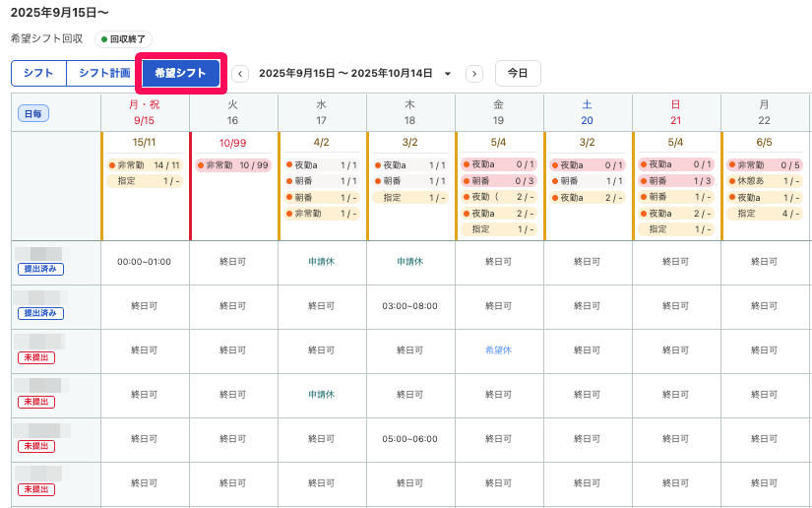Open the date range dropdown arrow
812x508 pixels.
(x=448, y=74)
